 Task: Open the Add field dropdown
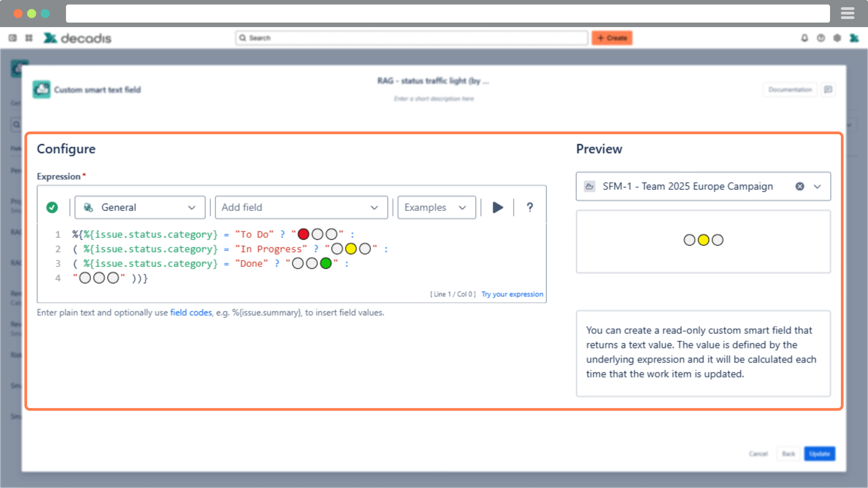tap(301, 207)
